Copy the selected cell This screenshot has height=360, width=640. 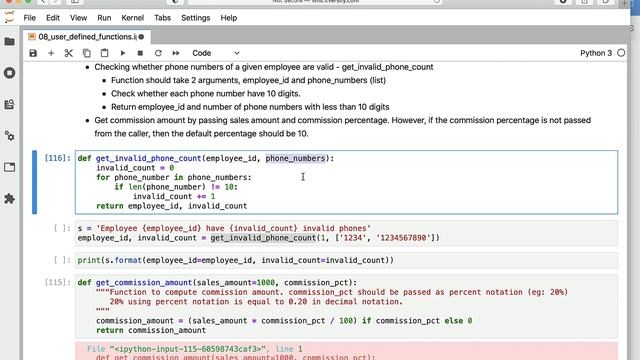coord(87,53)
